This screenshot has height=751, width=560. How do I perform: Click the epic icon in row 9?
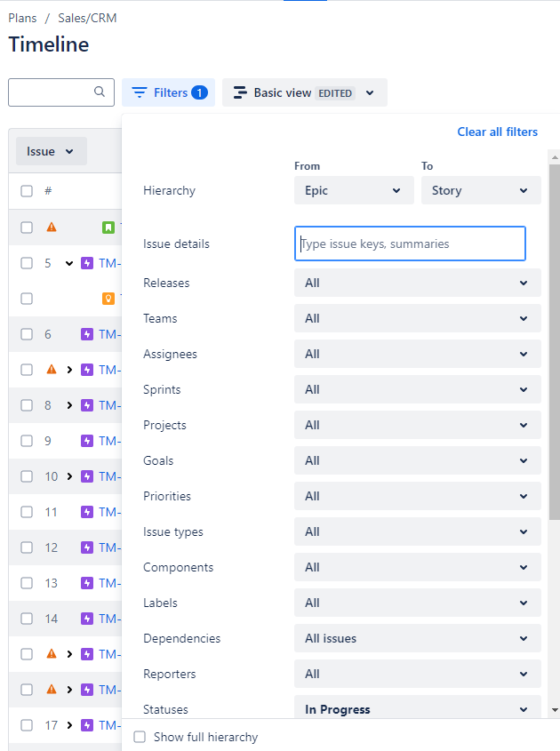point(87,441)
